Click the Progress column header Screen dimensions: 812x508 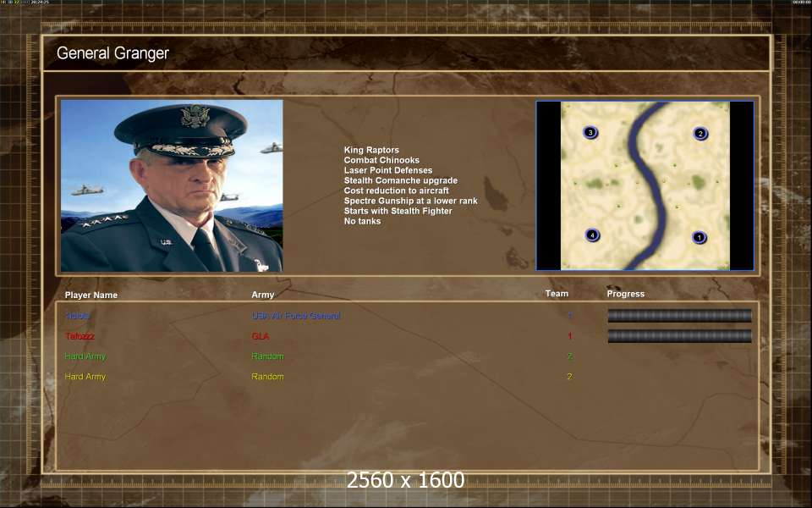point(626,294)
